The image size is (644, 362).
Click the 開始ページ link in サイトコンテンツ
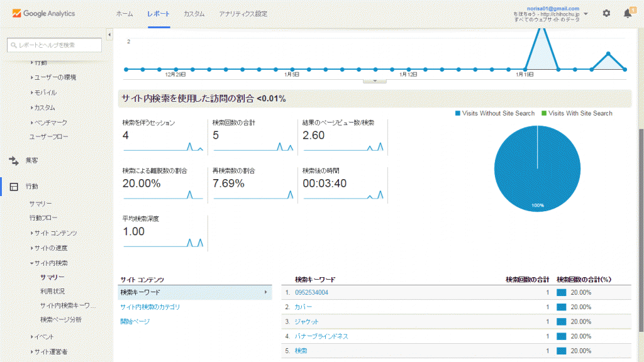135,321
